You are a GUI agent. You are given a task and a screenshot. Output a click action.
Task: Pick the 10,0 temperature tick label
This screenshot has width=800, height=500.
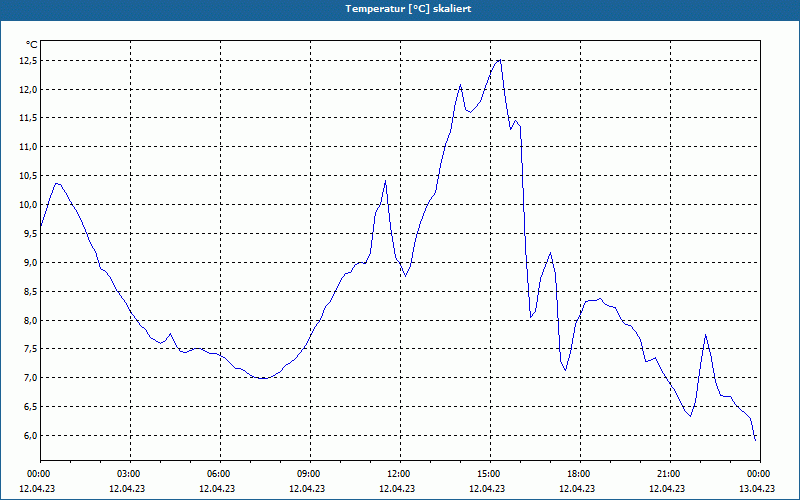tap(28, 205)
